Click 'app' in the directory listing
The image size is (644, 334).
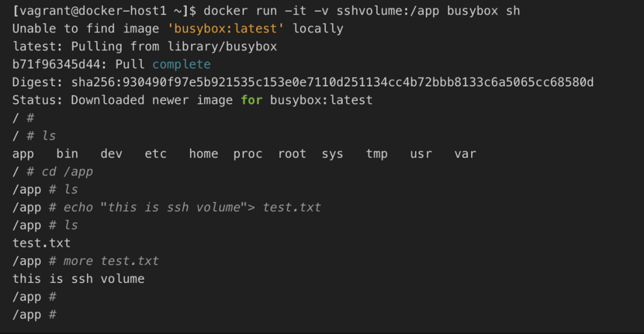point(23,155)
